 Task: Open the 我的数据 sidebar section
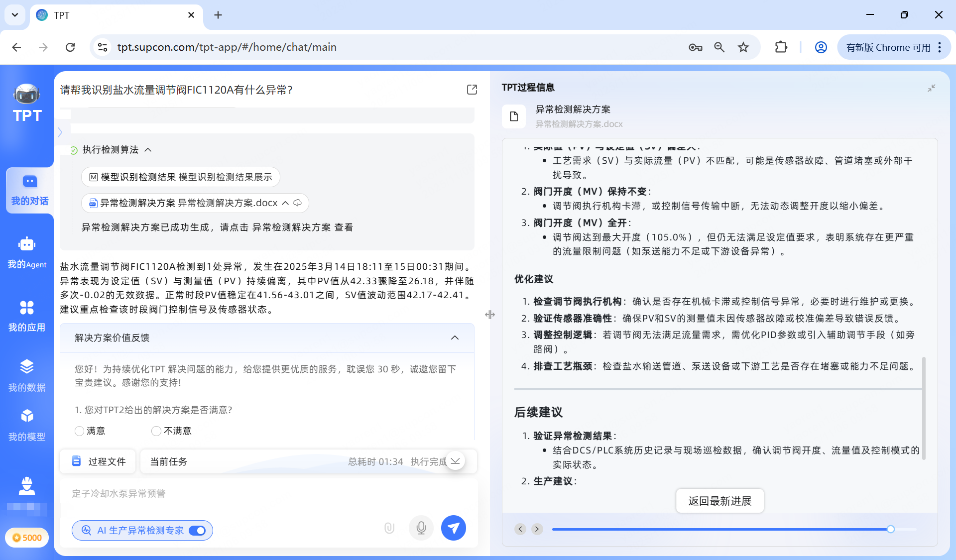27,375
